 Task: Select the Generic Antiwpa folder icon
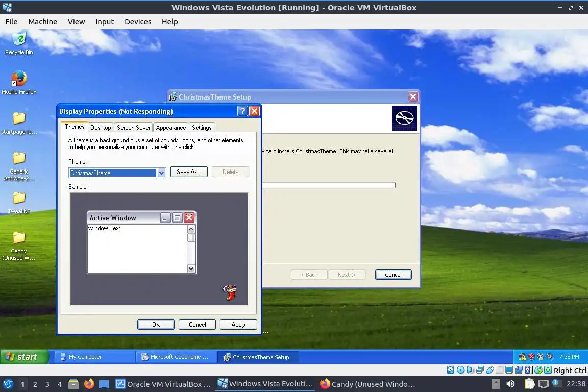click(x=19, y=158)
